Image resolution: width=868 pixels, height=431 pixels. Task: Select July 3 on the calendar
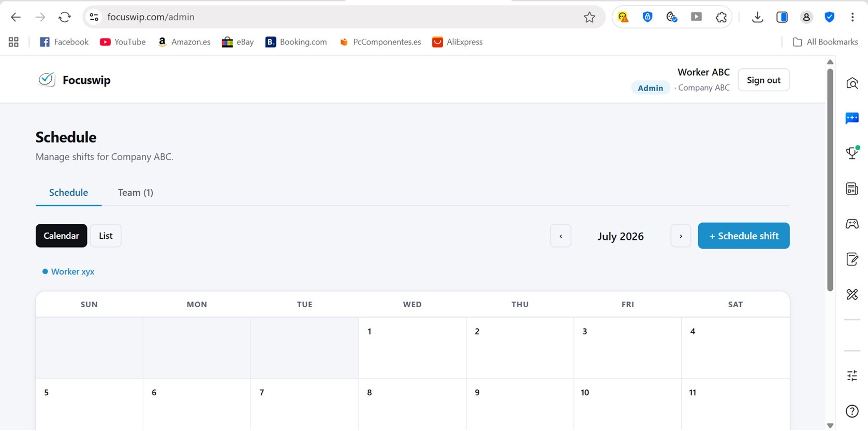627,348
